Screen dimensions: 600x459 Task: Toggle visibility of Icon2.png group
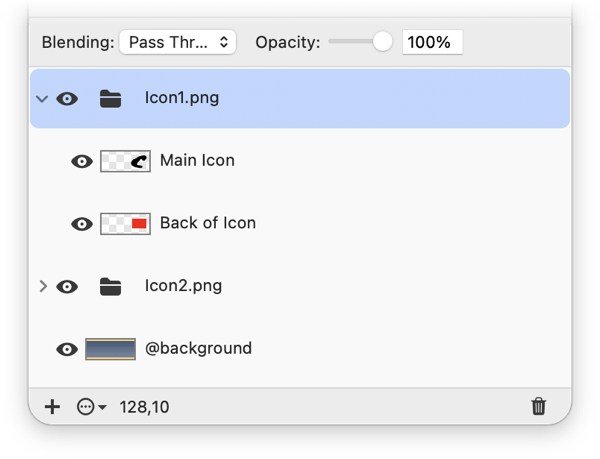67,286
